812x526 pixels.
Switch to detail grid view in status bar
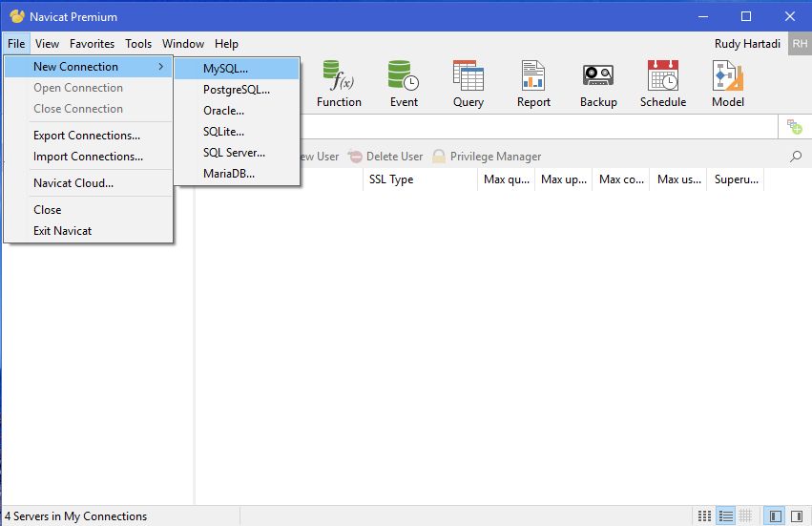pyautogui.click(x=745, y=515)
